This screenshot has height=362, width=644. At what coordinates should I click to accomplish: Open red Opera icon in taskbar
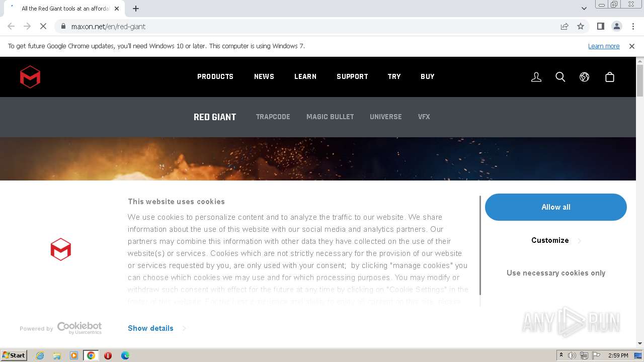(108, 355)
